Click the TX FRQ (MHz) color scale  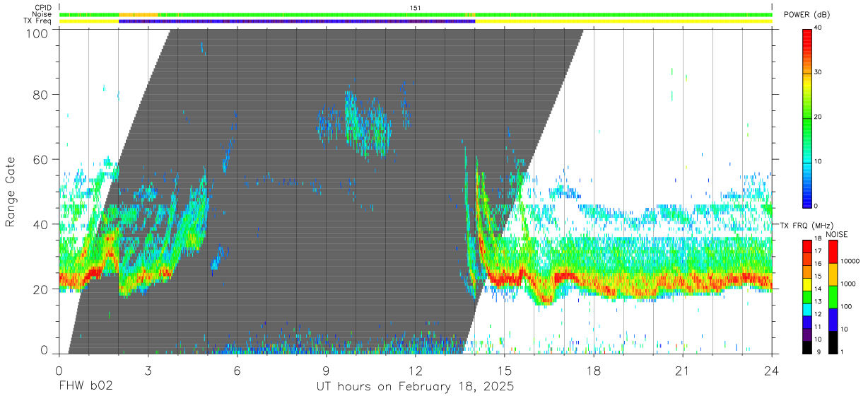pyautogui.click(x=807, y=296)
